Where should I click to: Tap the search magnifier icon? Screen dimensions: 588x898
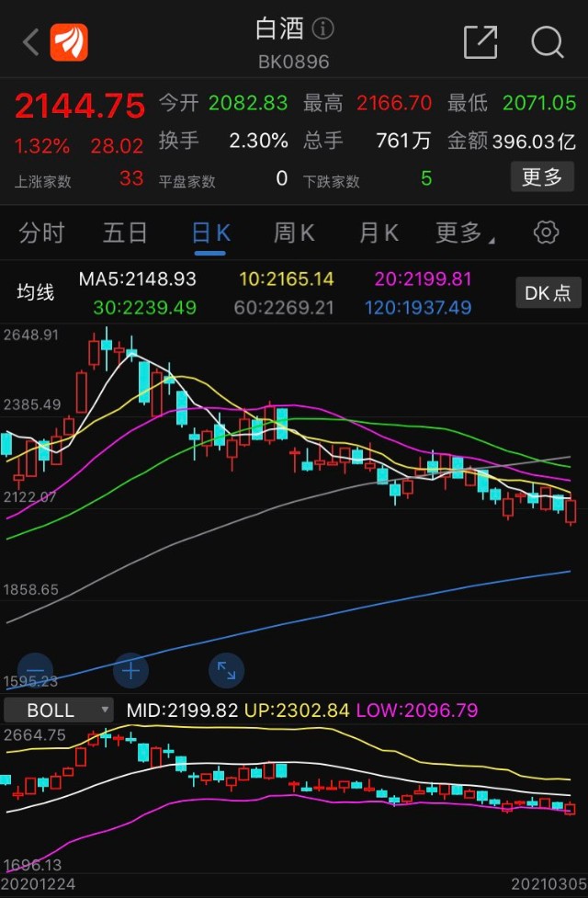tap(548, 41)
